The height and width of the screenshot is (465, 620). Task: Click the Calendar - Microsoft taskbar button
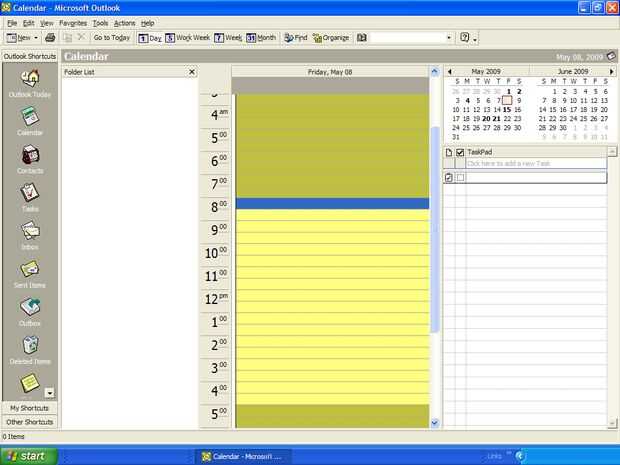click(243, 457)
